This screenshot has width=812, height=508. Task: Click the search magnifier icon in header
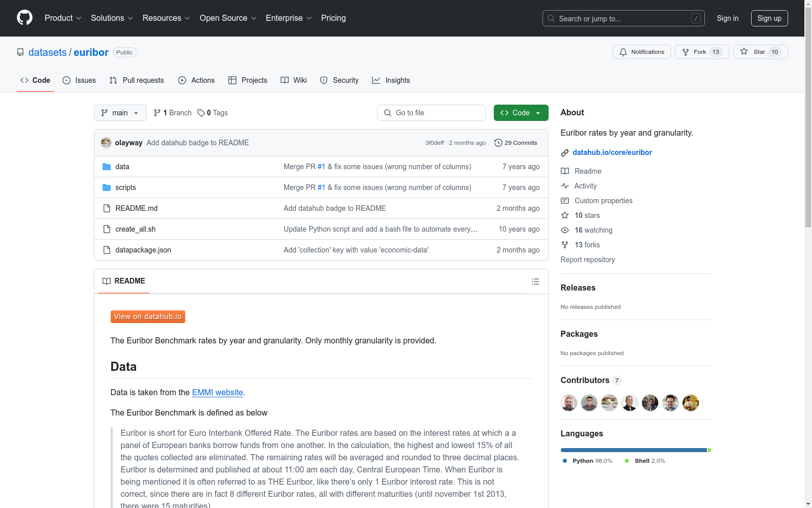click(x=551, y=18)
